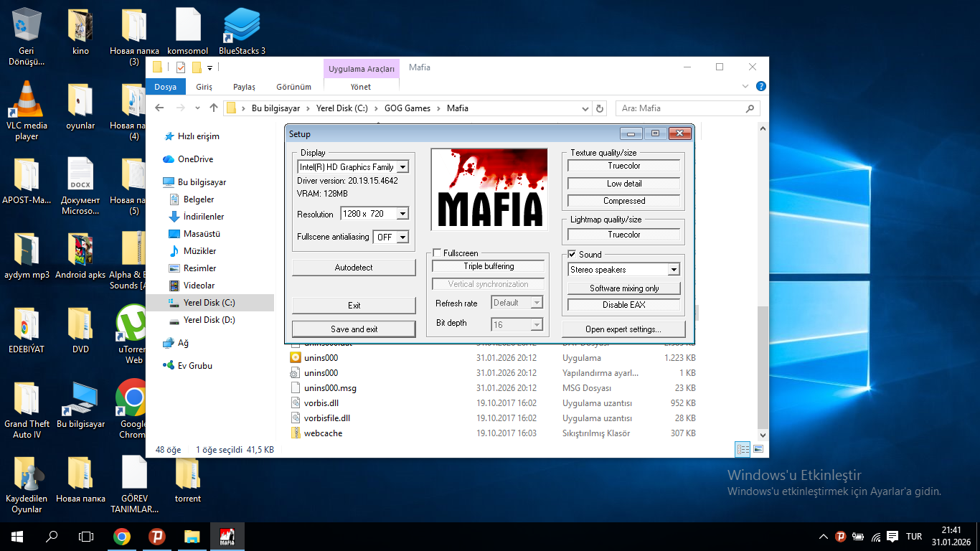Select the VLC media player shortcut
The width and height of the screenshot is (980, 551).
pyautogui.click(x=27, y=110)
